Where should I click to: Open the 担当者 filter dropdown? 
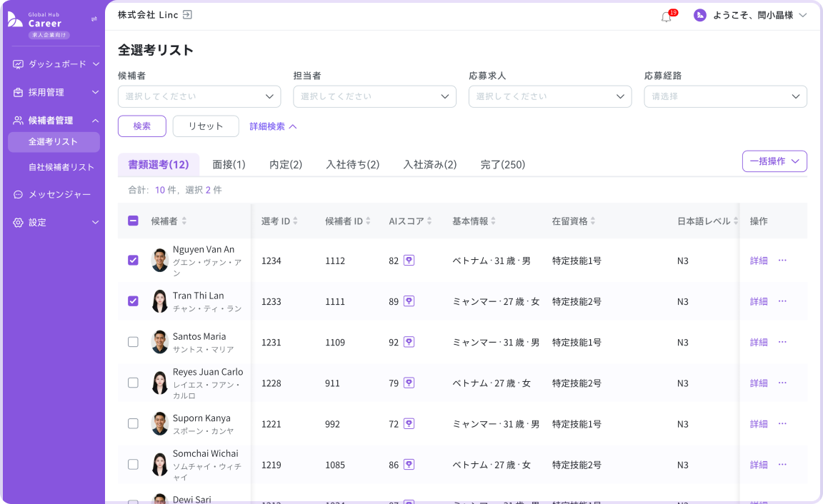tap(375, 96)
